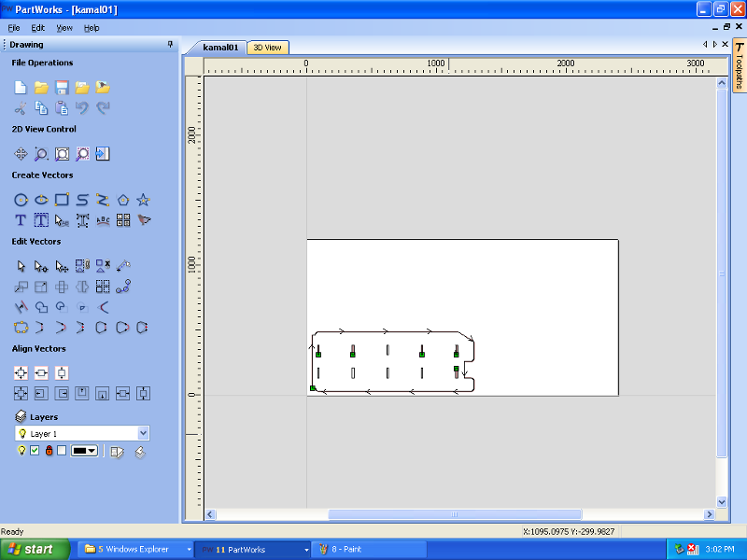747x560 pixels.
Task: Click the vertical scrollbar down arrow
Action: click(x=721, y=501)
